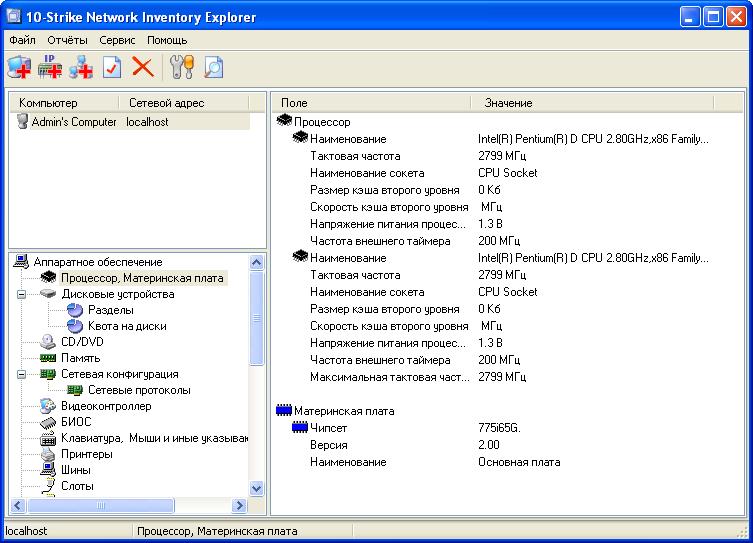Click the Значение column header

coord(593,103)
